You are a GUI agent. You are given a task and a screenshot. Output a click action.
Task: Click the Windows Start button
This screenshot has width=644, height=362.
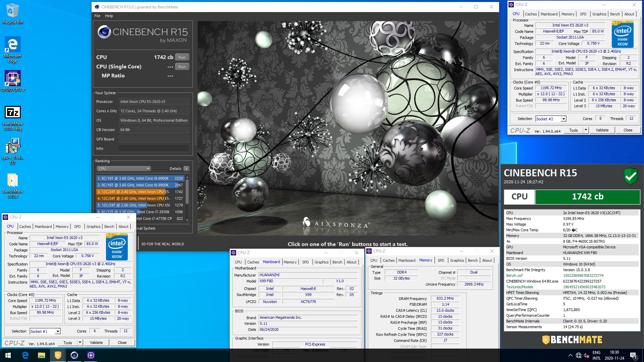click(8, 355)
